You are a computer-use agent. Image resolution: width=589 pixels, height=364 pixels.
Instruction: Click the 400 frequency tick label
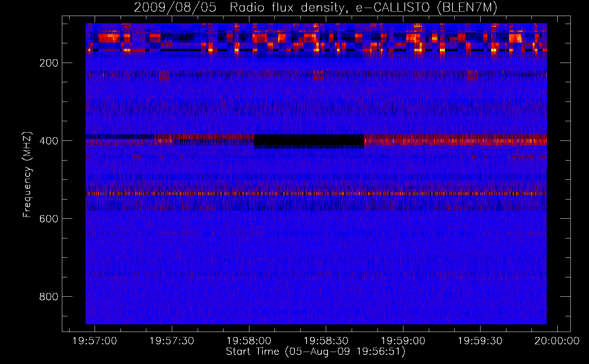(x=49, y=141)
